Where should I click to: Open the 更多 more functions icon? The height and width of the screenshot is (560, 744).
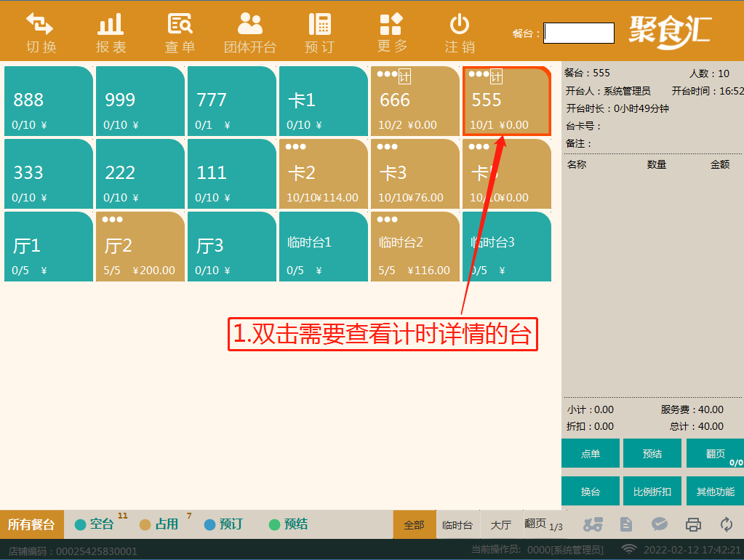391,24
